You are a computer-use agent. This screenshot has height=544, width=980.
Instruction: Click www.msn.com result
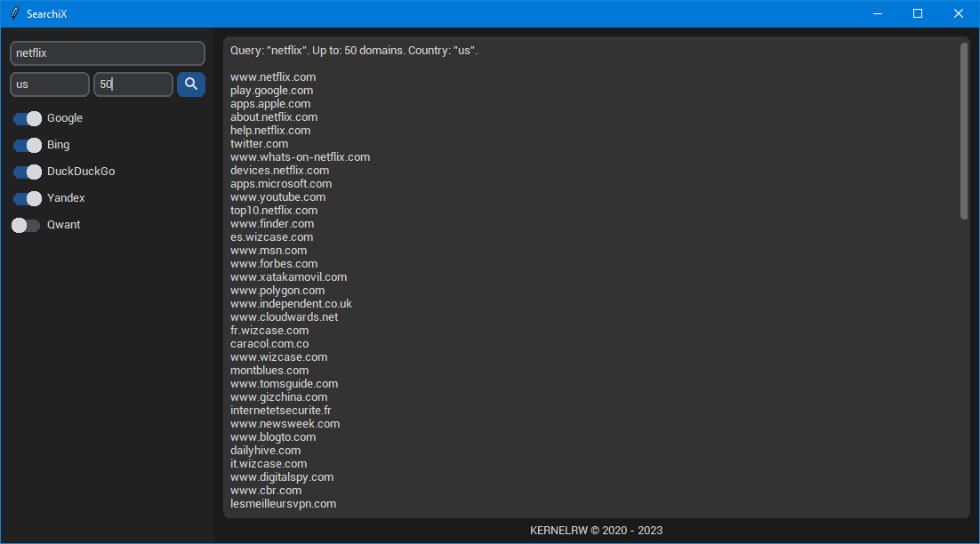point(269,251)
